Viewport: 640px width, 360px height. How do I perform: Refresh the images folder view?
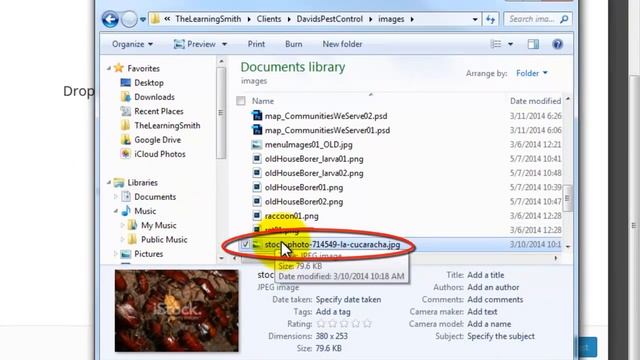point(491,19)
